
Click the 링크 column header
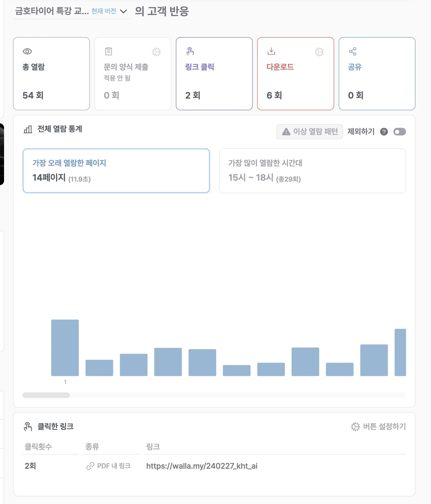[x=153, y=447]
